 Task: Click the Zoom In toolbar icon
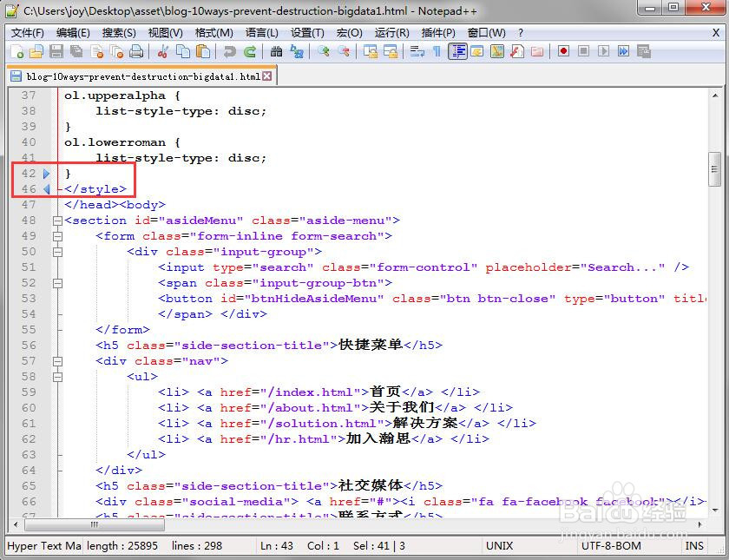323,51
